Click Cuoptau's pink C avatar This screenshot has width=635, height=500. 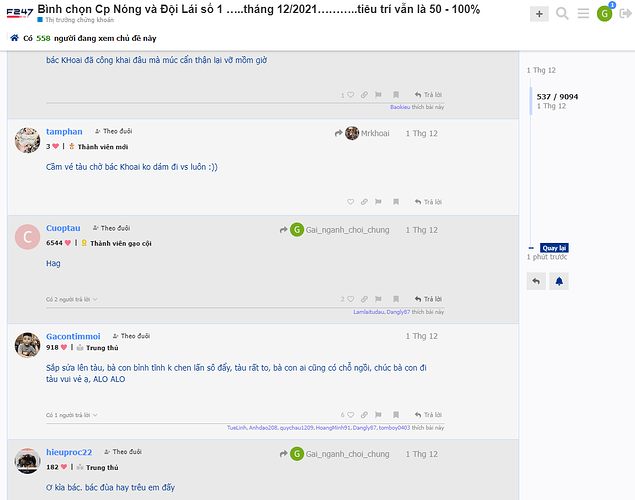28,237
